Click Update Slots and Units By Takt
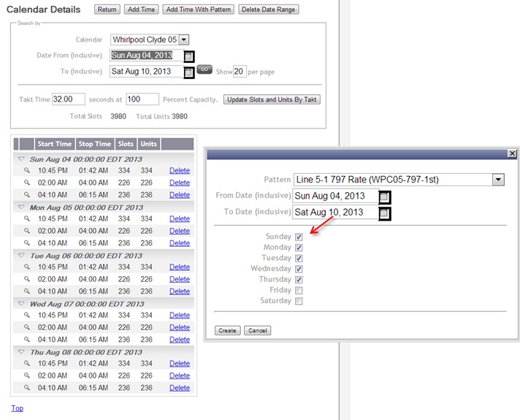Image resolution: width=520 pixels, height=420 pixels. [272, 99]
